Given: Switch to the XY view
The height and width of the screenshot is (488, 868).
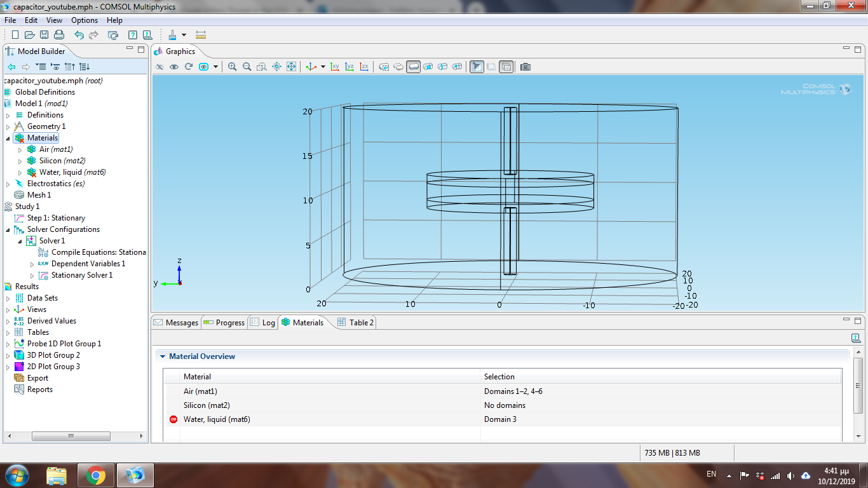Looking at the screenshot, I should point(335,67).
